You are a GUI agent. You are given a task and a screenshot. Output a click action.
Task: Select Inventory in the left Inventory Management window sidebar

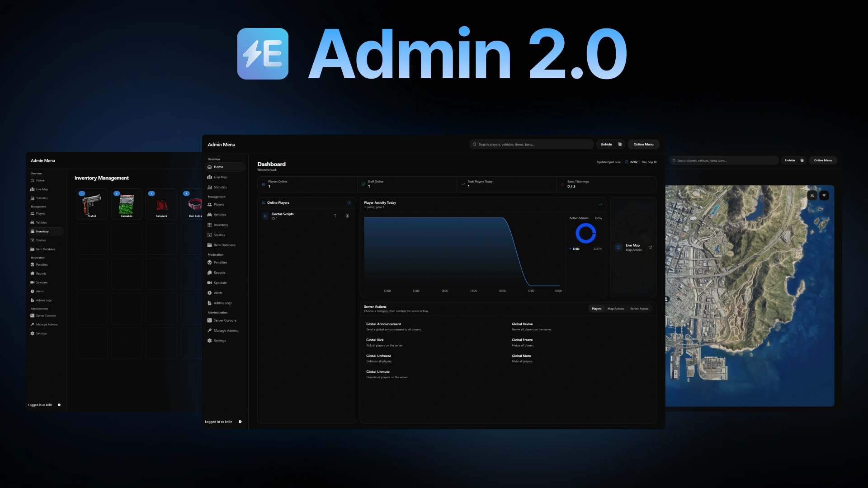(46, 231)
